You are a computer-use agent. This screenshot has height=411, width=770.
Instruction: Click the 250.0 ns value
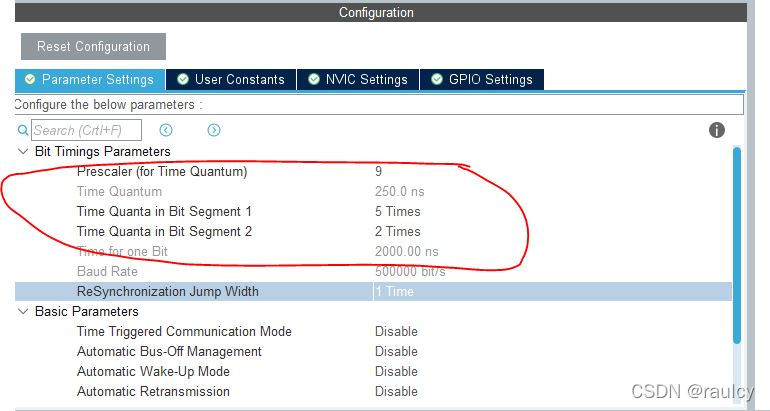pyautogui.click(x=400, y=192)
